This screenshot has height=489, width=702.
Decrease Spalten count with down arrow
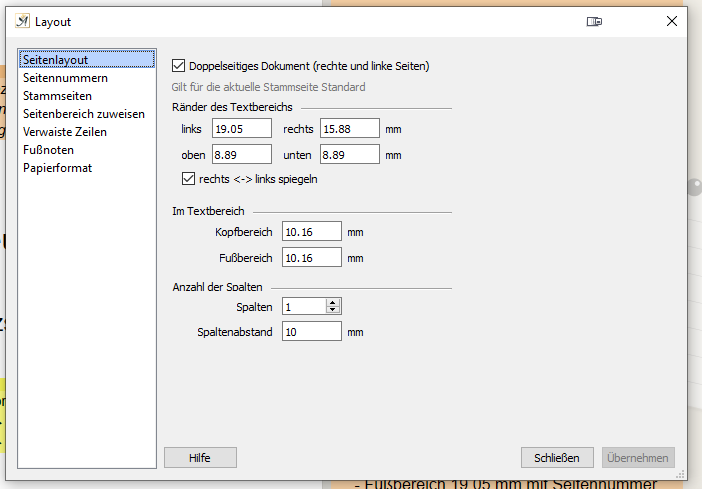click(x=333, y=310)
